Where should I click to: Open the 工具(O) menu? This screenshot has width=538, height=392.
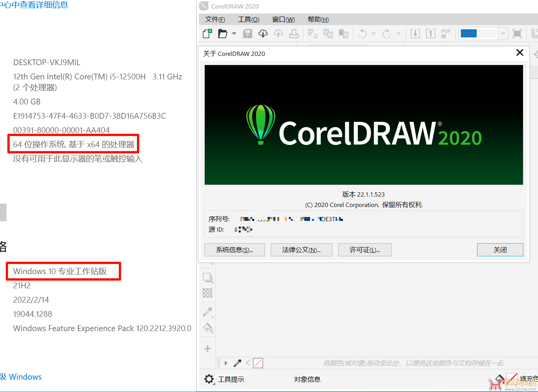tap(249, 19)
